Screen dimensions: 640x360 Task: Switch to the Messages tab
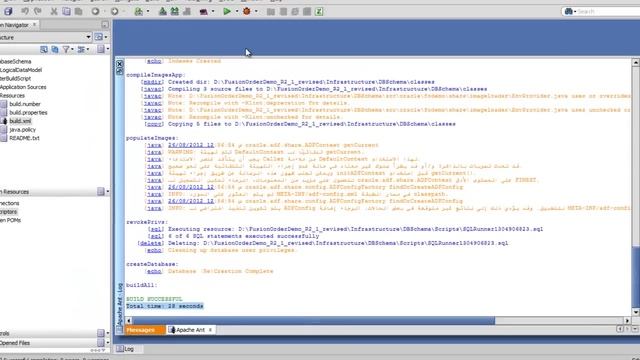[x=145, y=330]
